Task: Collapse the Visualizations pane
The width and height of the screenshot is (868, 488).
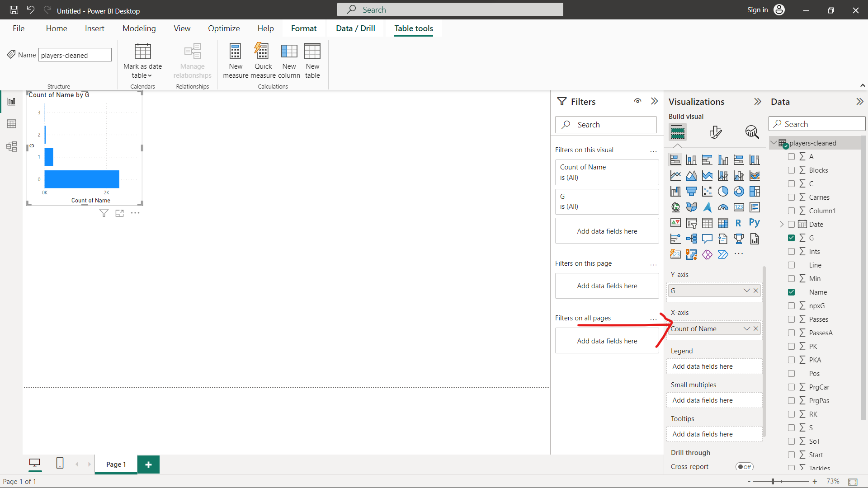Action: 758,102
